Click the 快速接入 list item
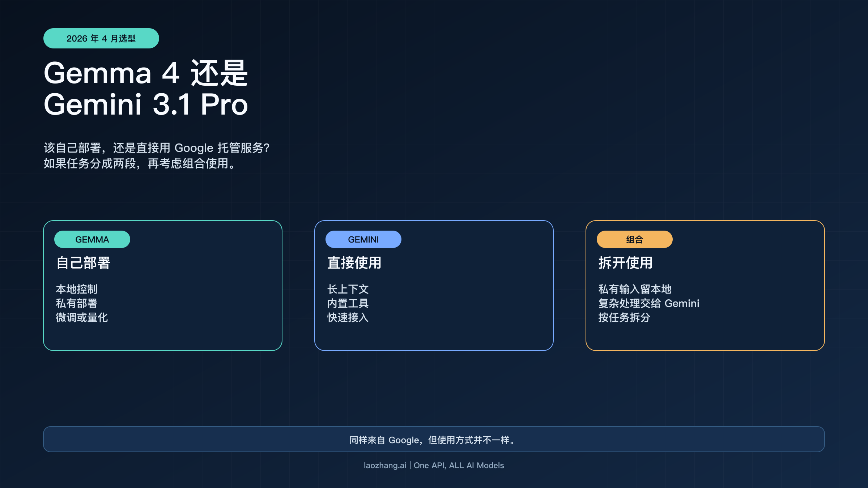Viewport: 868px width, 488px height. click(348, 317)
